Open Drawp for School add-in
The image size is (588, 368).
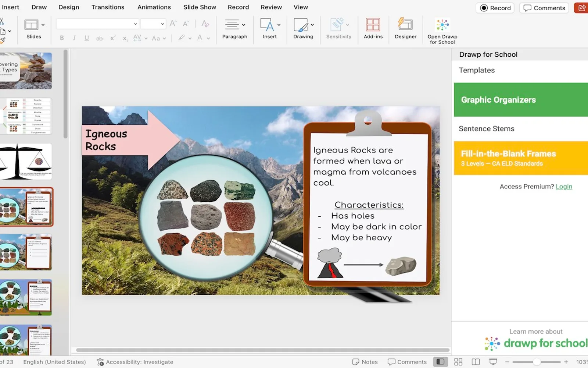pyautogui.click(x=442, y=31)
